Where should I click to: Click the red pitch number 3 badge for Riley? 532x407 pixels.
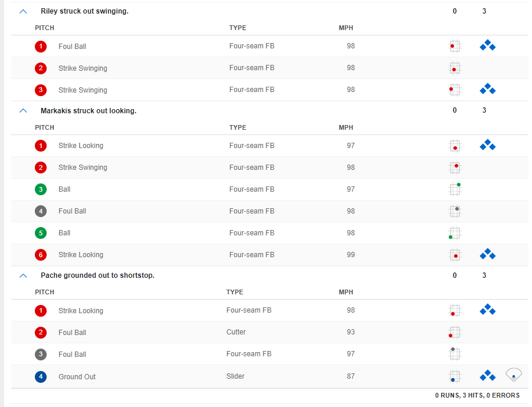click(40, 90)
